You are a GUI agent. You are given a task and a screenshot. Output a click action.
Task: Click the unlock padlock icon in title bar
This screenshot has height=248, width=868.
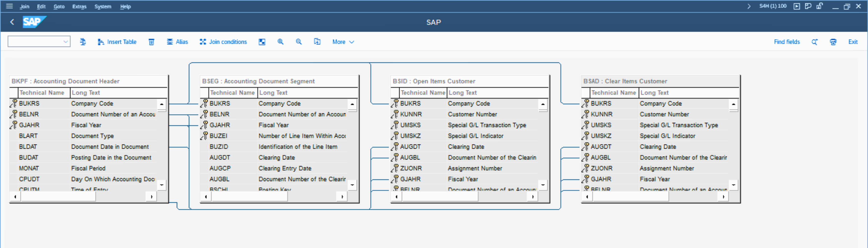[x=819, y=6]
